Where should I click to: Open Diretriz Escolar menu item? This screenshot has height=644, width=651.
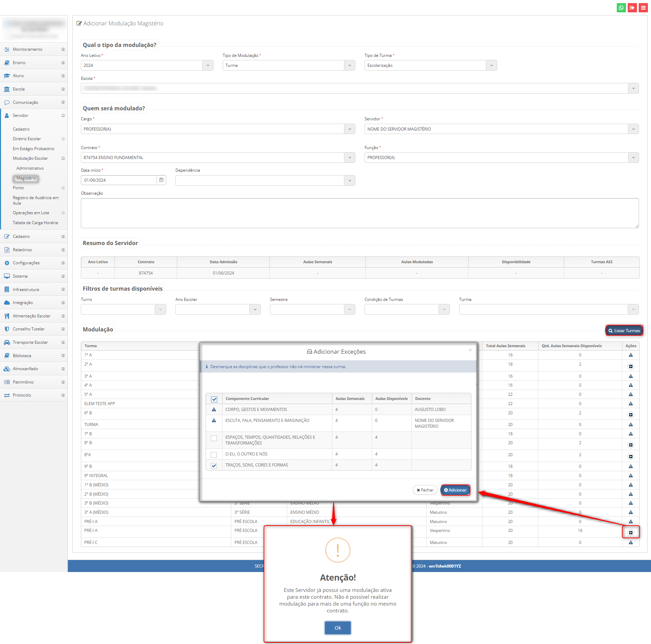tap(27, 139)
